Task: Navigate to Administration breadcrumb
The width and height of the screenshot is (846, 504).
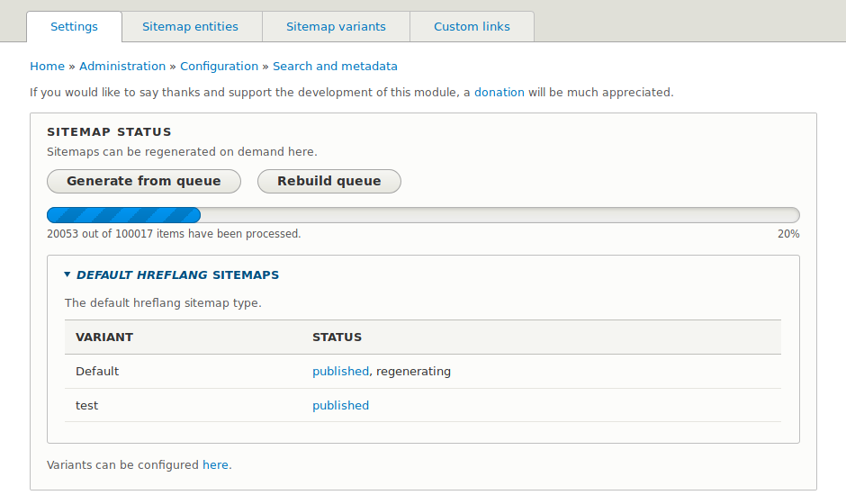Action: coord(122,67)
